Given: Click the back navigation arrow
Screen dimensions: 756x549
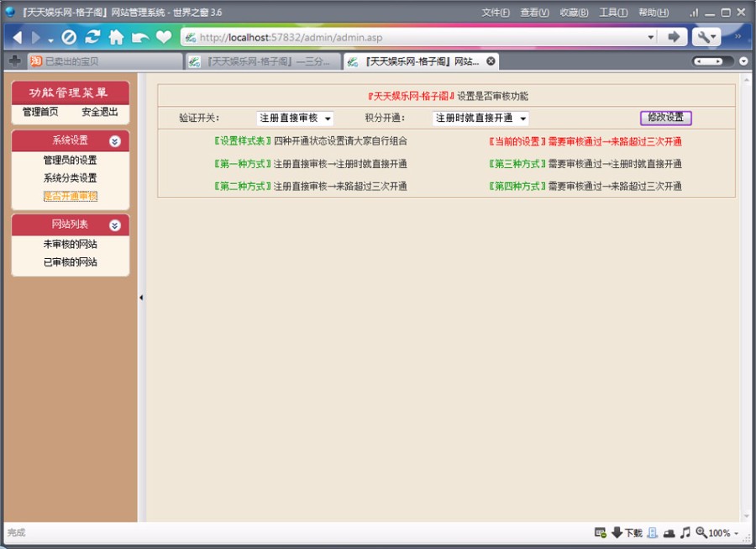Looking at the screenshot, I should click(x=17, y=37).
